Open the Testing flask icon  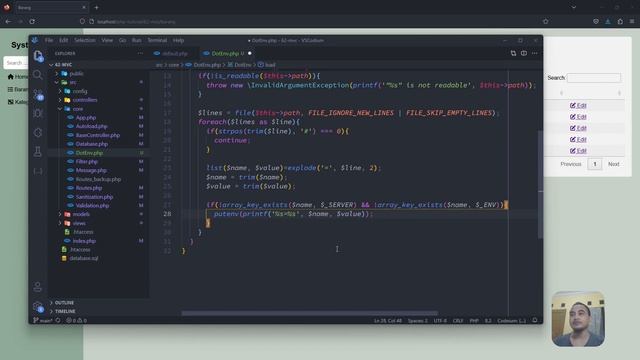[38, 152]
